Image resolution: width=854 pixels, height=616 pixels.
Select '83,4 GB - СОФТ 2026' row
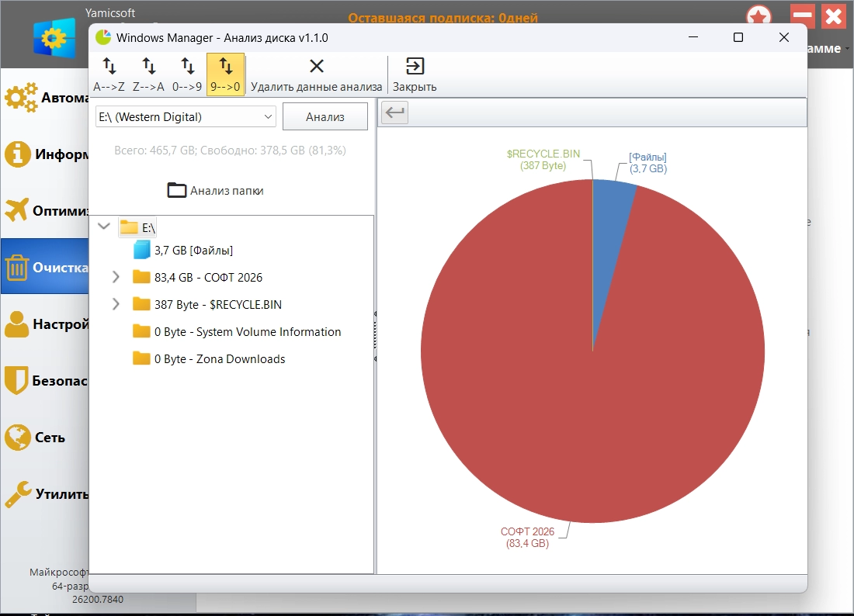pos(198,278)
